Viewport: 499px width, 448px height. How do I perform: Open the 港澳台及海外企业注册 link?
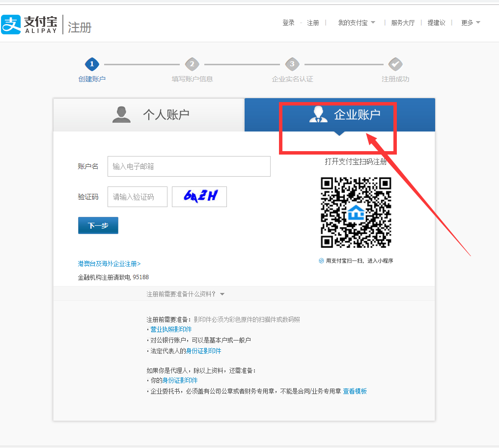(109, 264)
